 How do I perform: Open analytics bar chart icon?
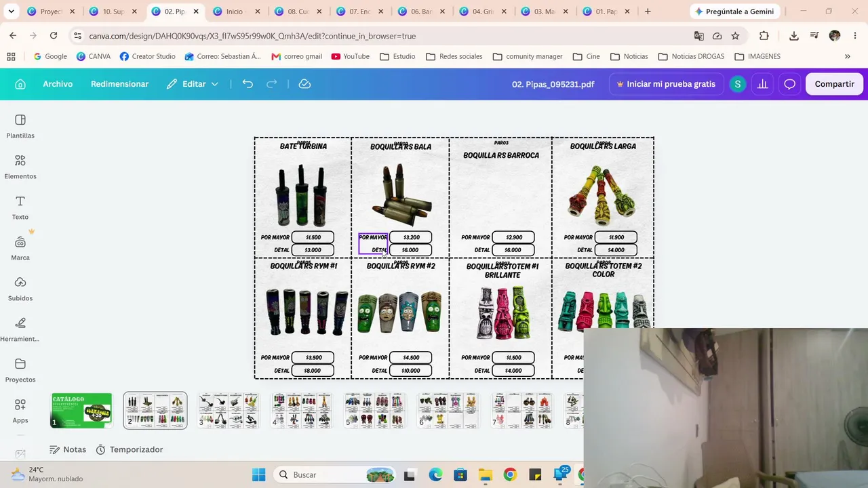coord(763,84)
